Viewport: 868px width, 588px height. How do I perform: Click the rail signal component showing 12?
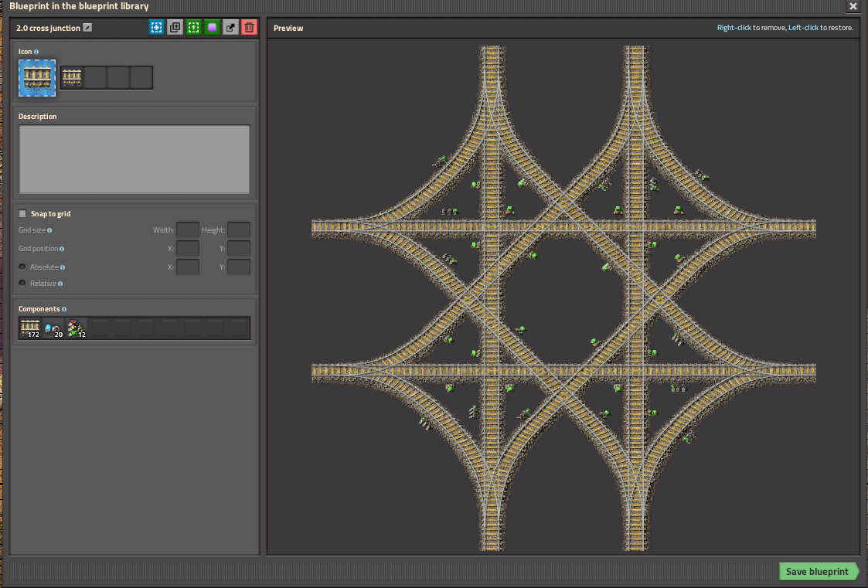[77, 328]
